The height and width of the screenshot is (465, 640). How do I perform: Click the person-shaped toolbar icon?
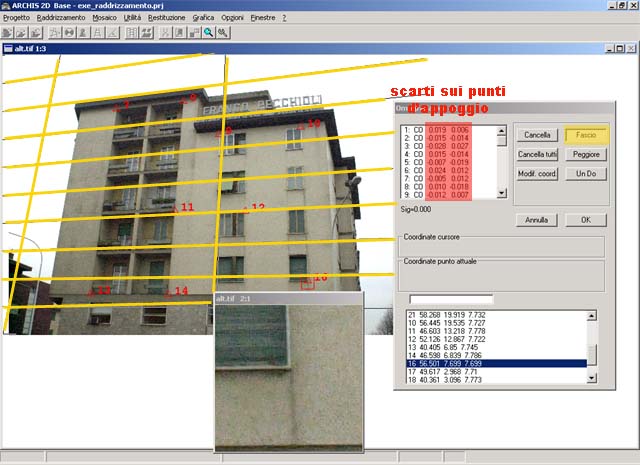[83, 33]
